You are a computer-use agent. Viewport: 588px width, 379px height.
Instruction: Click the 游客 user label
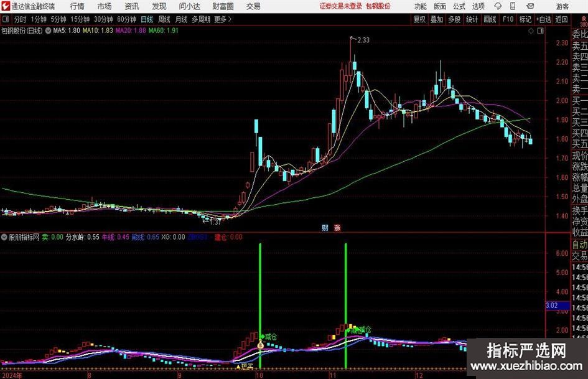tap(562, 6)
